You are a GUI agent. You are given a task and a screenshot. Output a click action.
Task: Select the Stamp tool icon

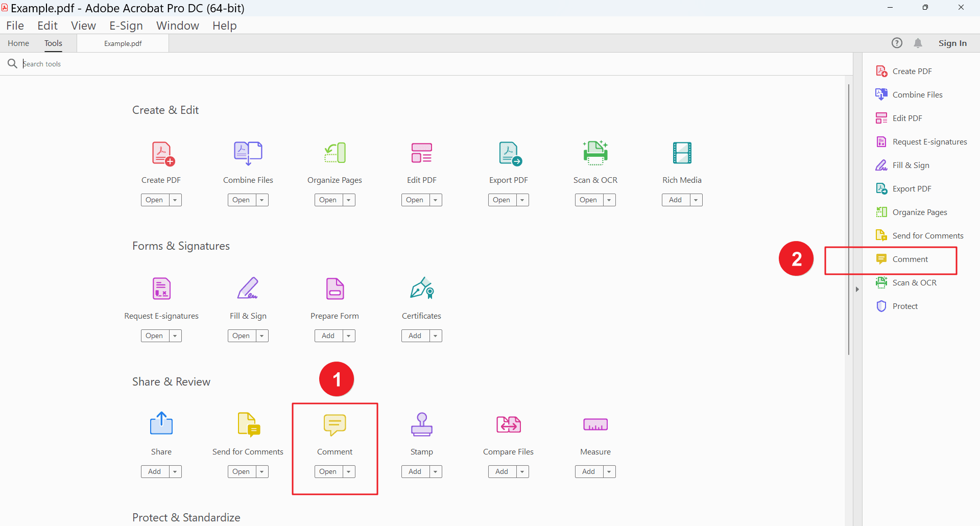click(x=422, y=424)
